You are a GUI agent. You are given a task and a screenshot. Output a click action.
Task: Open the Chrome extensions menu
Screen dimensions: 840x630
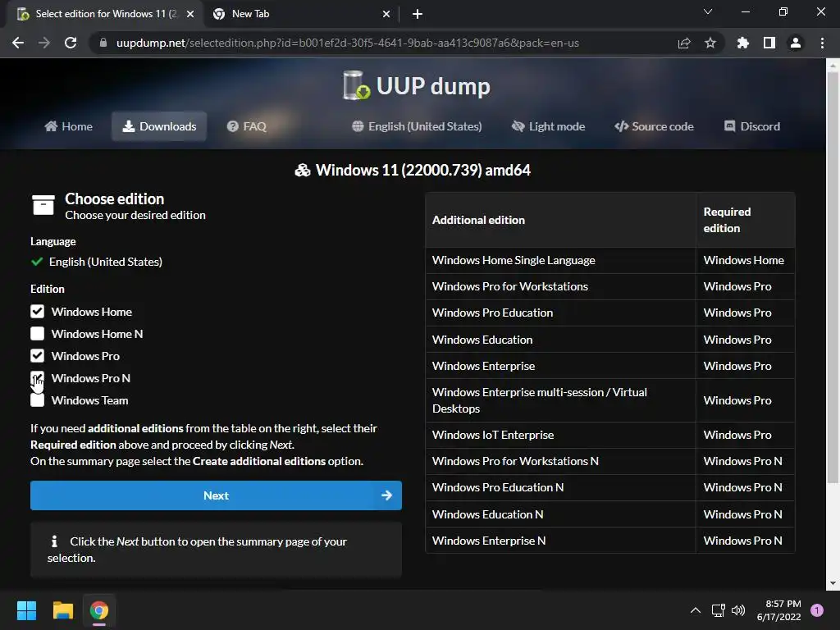tap(743, 43)
